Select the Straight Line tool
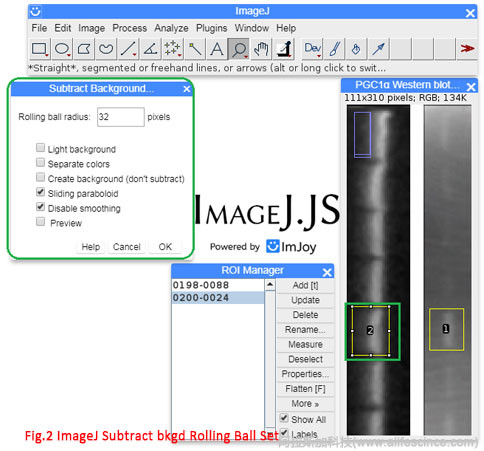484x451 pixels. (x=128, y=49)
